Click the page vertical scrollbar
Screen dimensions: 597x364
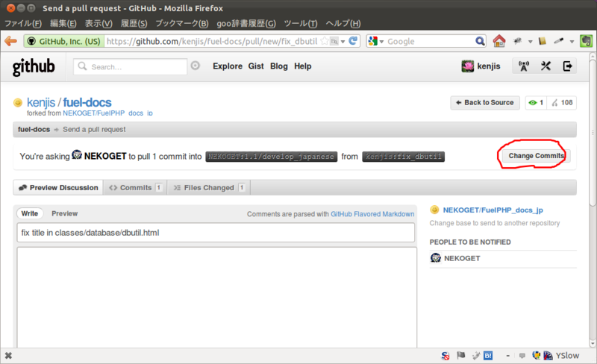point(593,200)
